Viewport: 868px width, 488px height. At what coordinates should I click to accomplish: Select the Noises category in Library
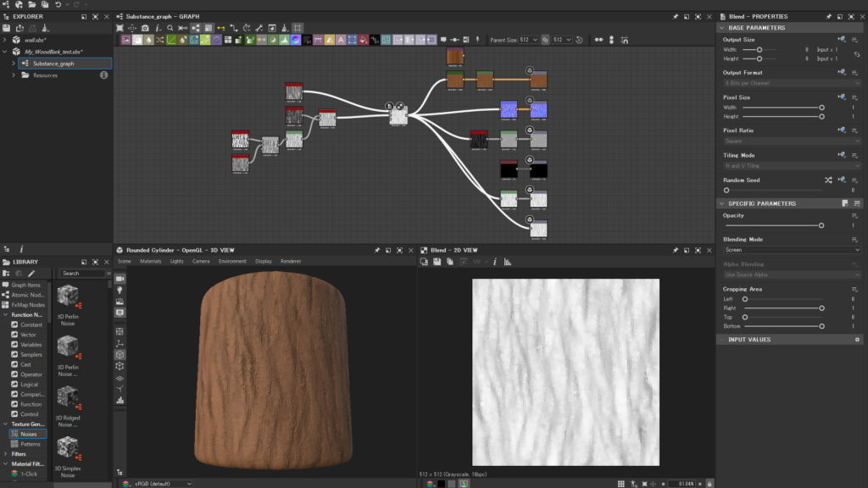tap(28, 434)
